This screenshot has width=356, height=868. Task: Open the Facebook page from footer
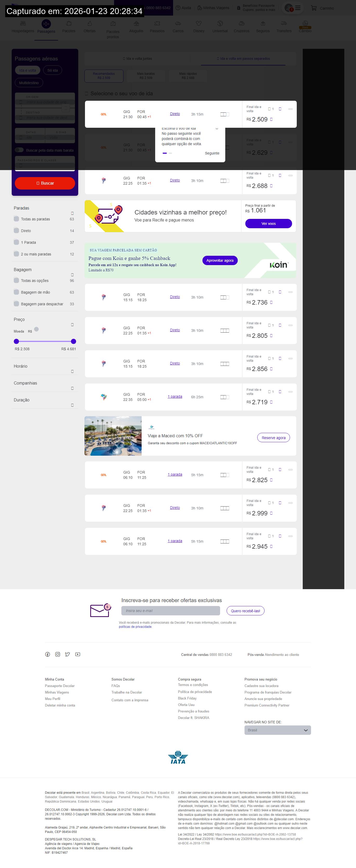pyautogui.click(x=48, y=654)
